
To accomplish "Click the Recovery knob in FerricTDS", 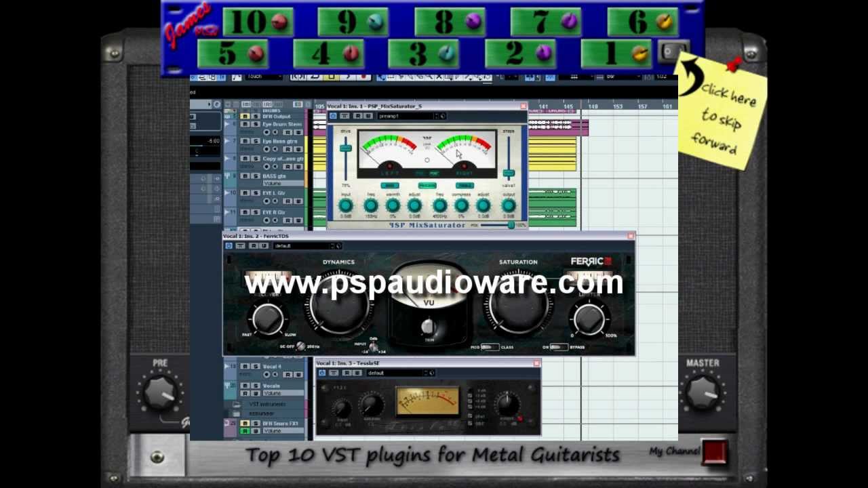I will 267,318.
